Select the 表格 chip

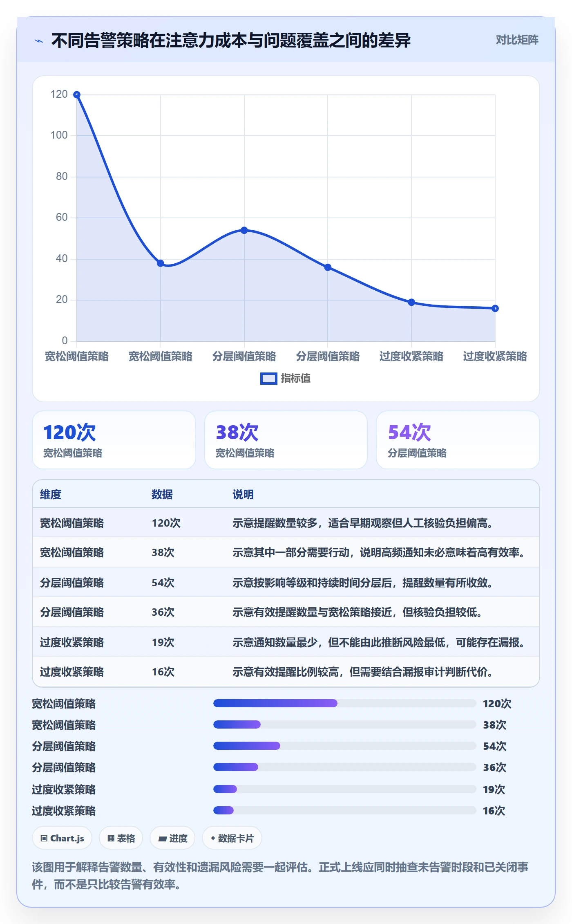tap(121, 838)
